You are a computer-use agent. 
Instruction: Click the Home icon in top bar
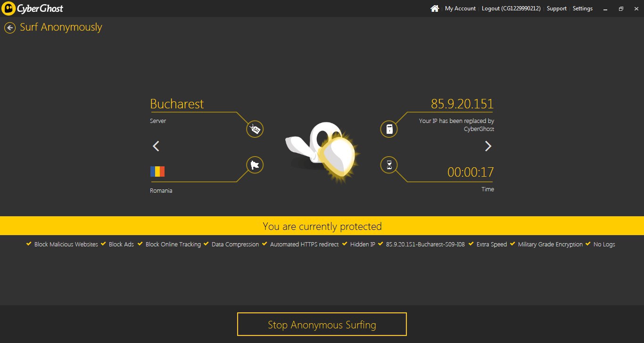435,8
